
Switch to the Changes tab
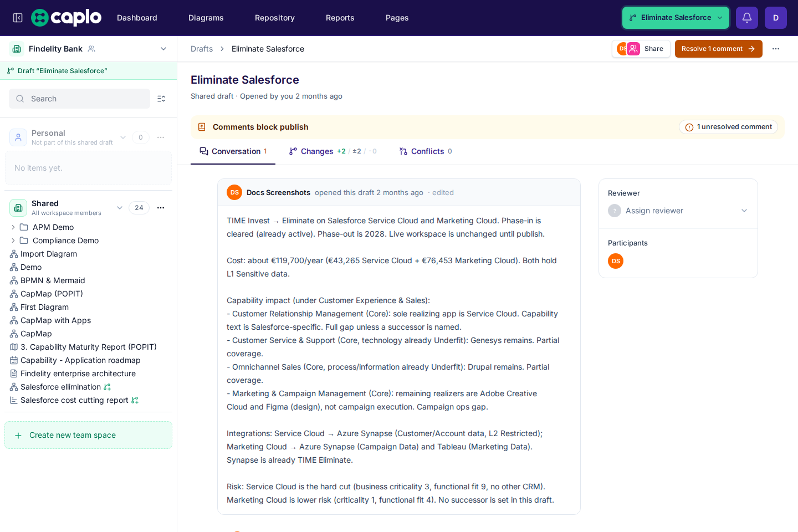(x=332, y=151)
